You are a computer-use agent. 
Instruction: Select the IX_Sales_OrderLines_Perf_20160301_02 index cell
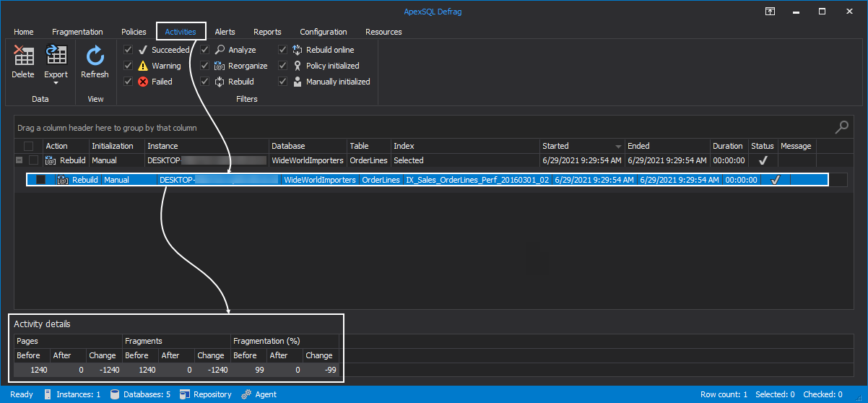pos(477,180)
